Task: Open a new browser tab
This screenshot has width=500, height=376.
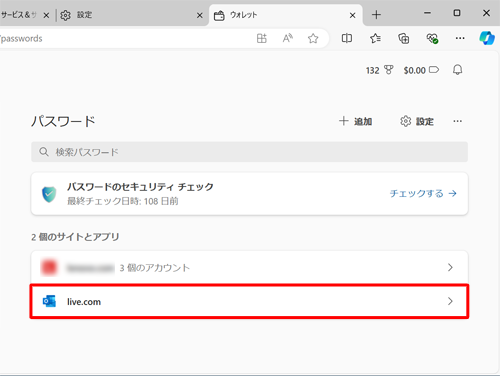Action: pyautogui.click(x=376, y=15)
